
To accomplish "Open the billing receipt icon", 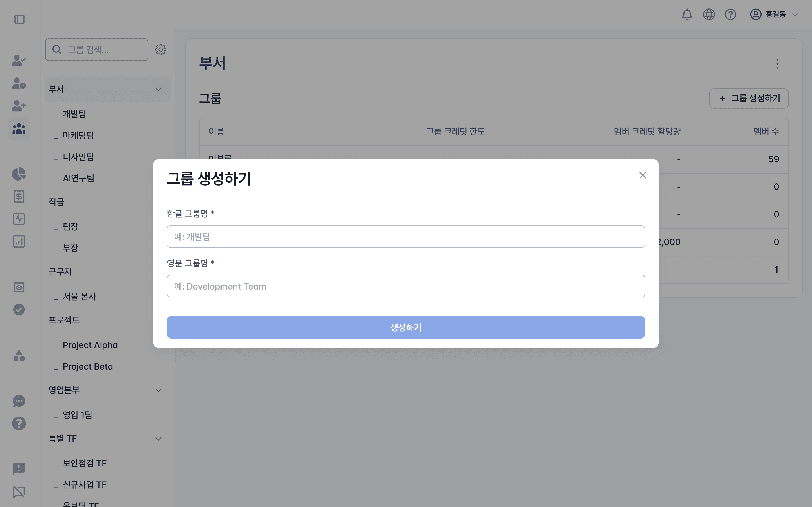I will [19, 196].
